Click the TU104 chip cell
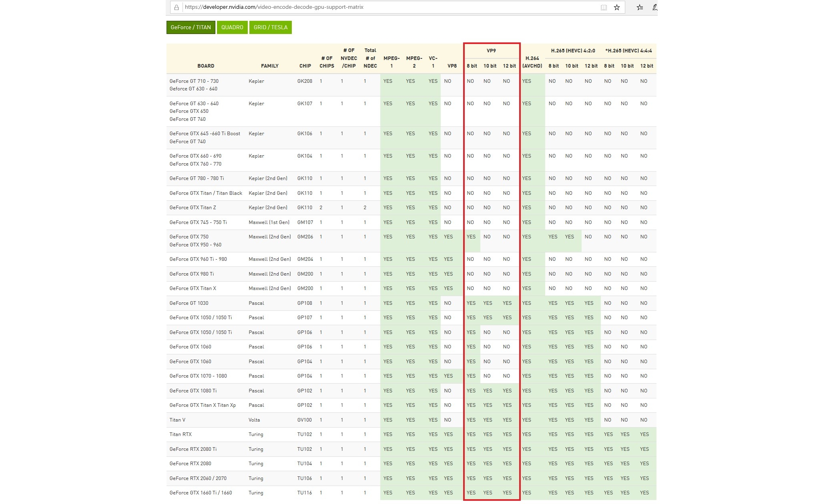The image size is (823, 504). pos(305,464)
